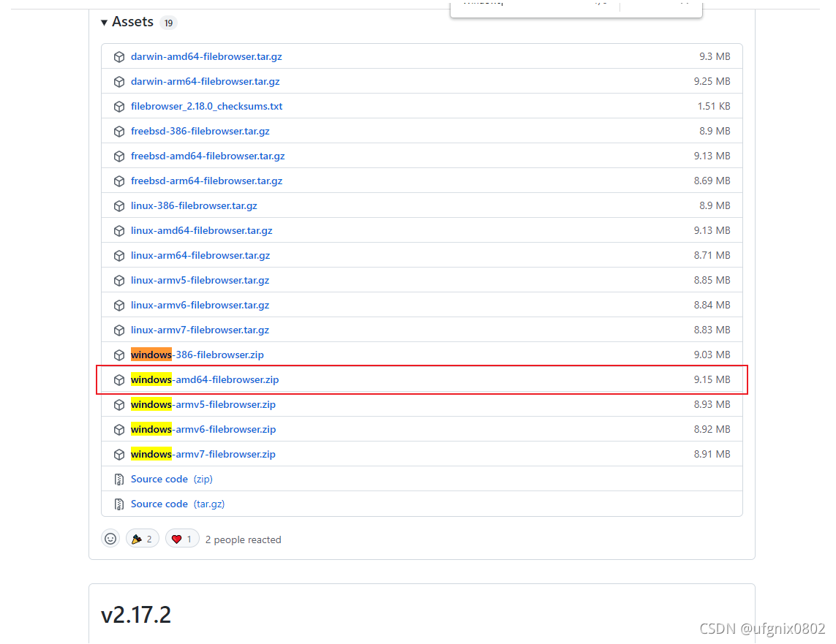The image size is (836, 644).
Task: Toggle the party popper reaction with 2 votes
Action: click(143, 539)
